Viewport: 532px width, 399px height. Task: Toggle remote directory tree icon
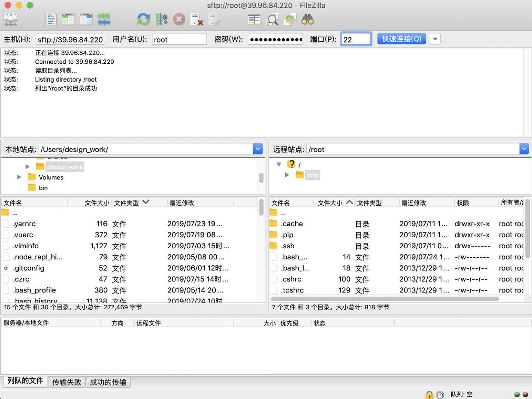pyautogui.click(x=86, y=19)
